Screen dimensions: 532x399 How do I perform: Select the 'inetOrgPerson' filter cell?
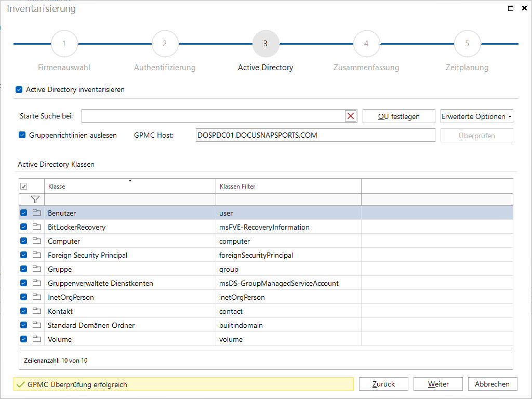click(288, 297)
